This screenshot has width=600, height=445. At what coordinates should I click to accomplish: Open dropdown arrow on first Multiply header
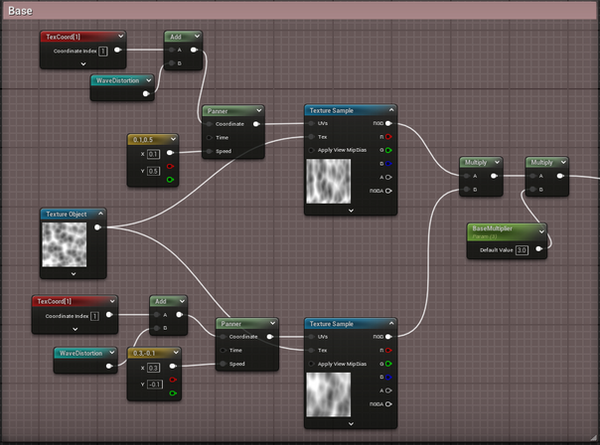(x=497, y=162)
